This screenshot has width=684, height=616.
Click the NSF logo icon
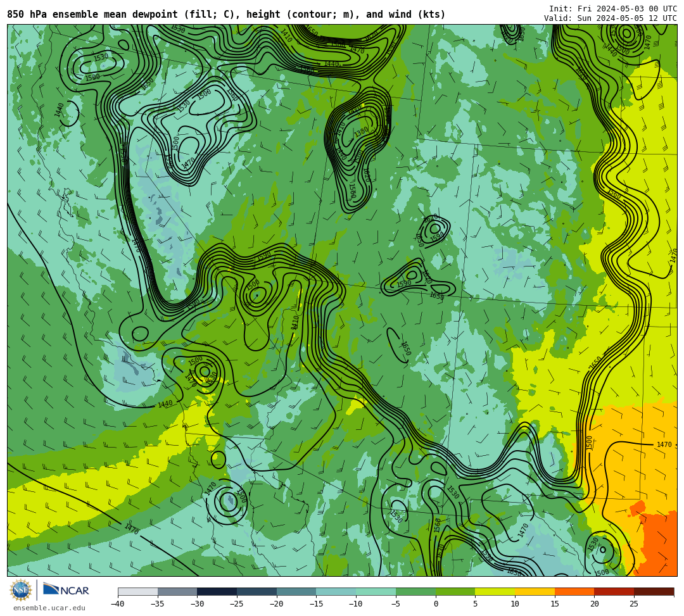tap(21, 591)
